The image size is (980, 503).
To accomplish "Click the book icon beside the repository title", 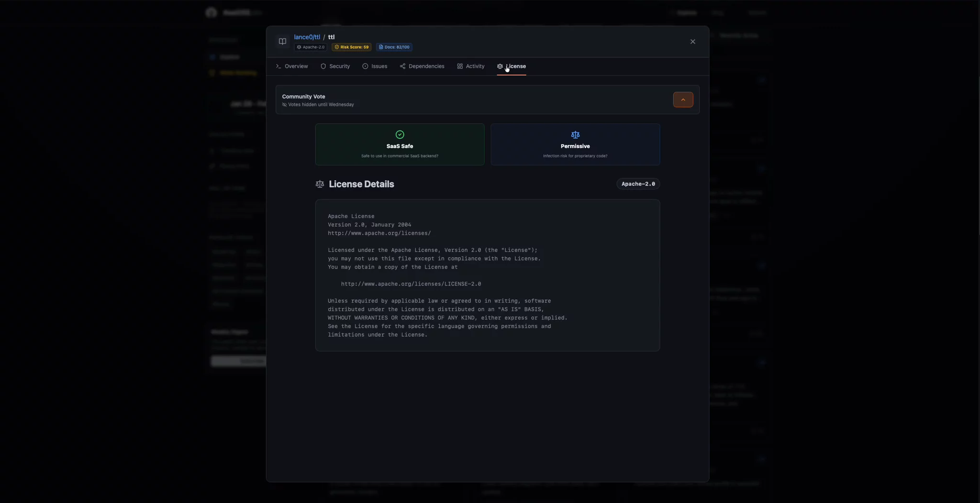I will [282, 41].
